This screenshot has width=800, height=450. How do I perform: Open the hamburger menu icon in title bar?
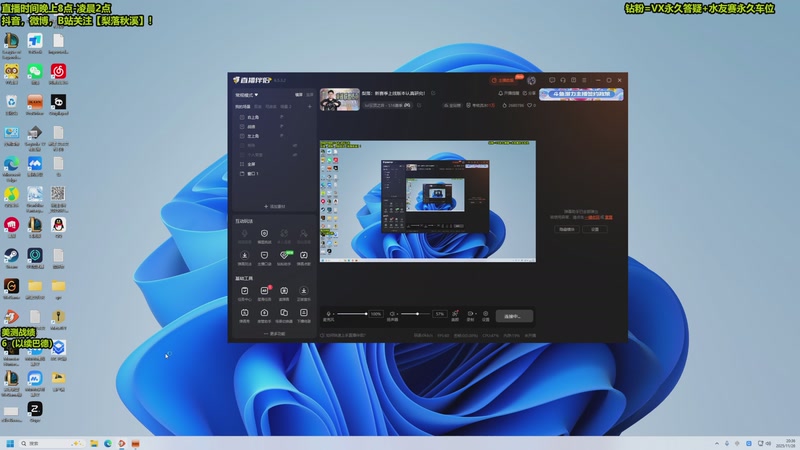(584, 80)
